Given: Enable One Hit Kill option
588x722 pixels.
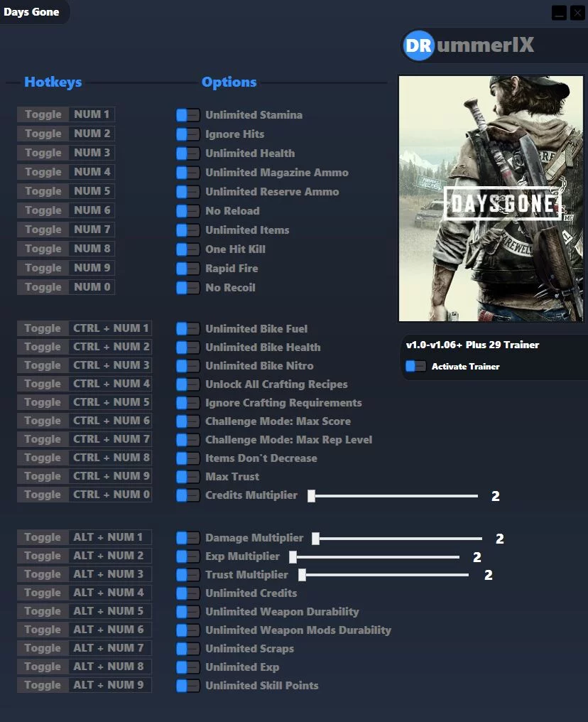Looking at the screenshot, I should coord(187,249).
